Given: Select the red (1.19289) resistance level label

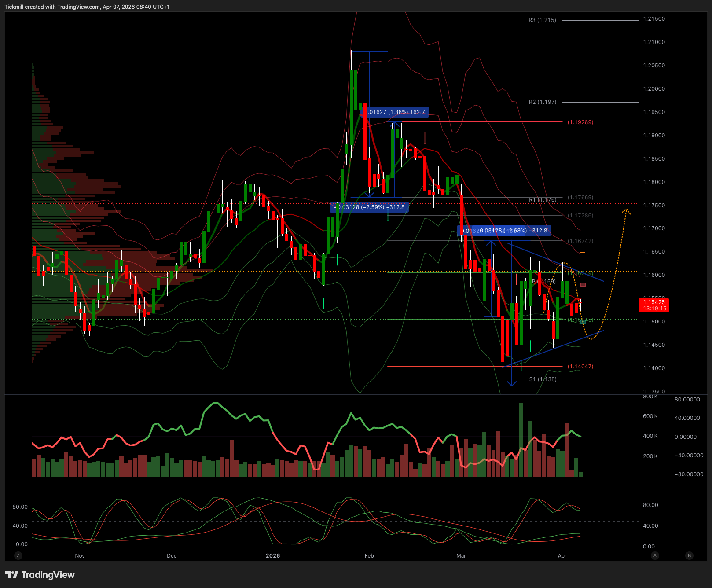Looking at the screenshot, I should point(580,122).
